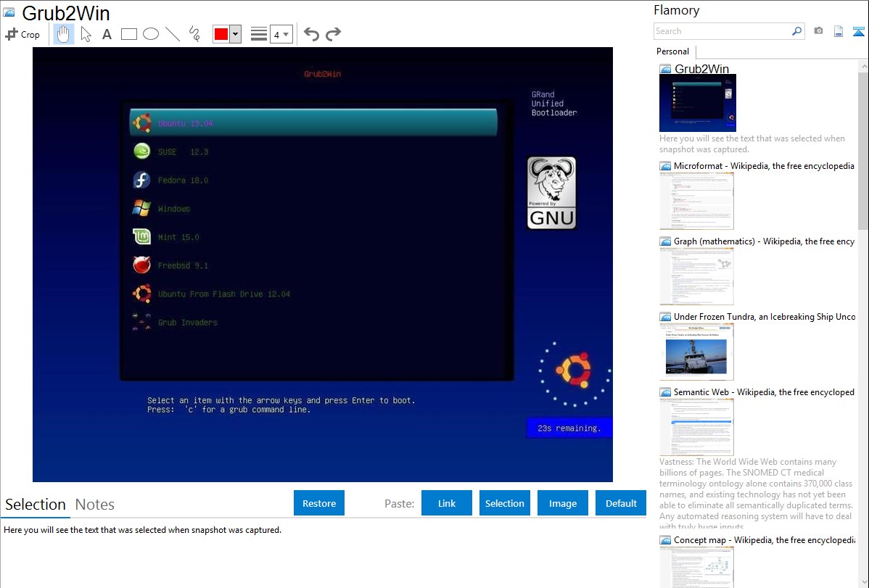The image size is (869, 588).
Task: Click the "Microformat - Wikipedia, the free encyclopedia" title
Action: tap(764, 166)
